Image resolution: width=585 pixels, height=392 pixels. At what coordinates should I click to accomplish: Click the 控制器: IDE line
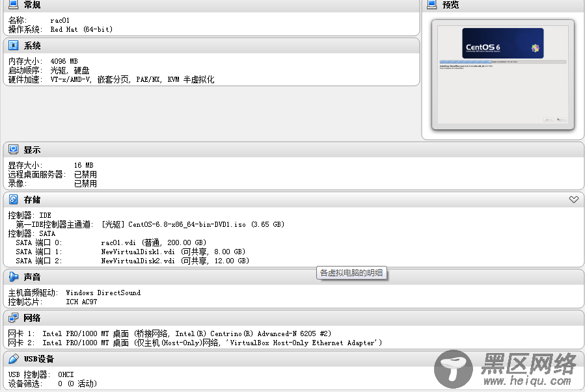(30, 215)
